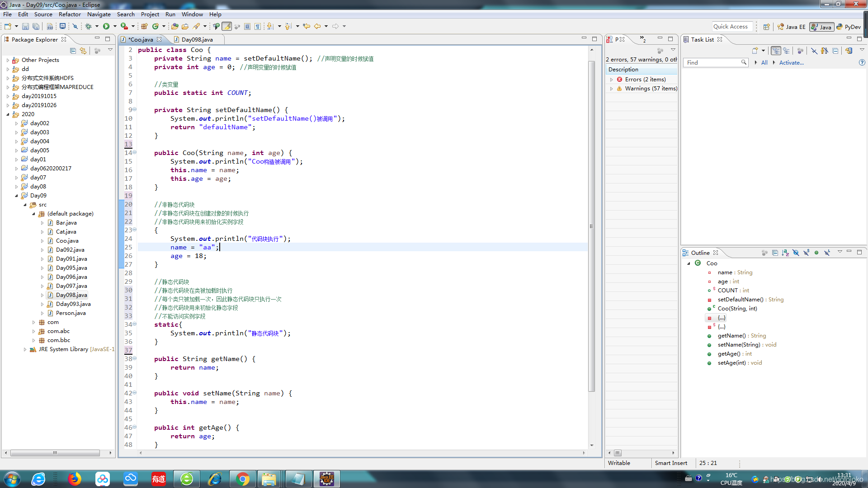Switch to Java EE perspective

[791, 27]
